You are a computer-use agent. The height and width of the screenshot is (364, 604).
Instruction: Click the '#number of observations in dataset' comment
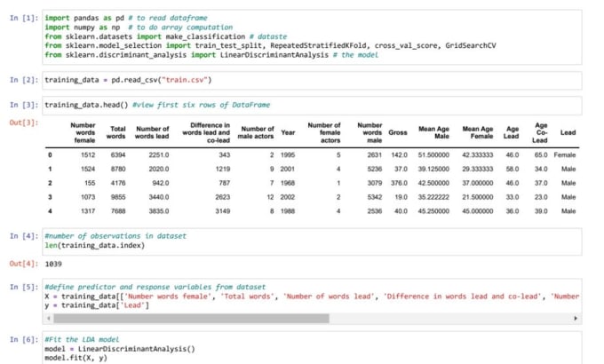coord(115,236)
